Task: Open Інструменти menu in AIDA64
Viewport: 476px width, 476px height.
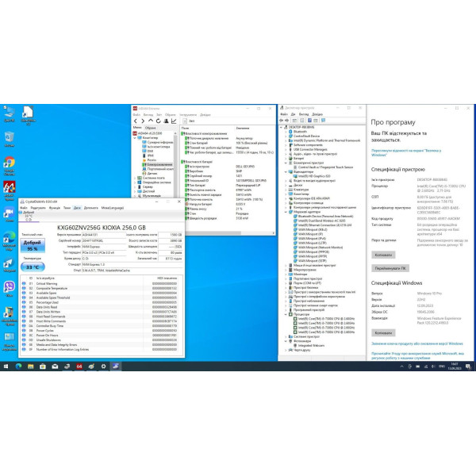Action: 188,115
